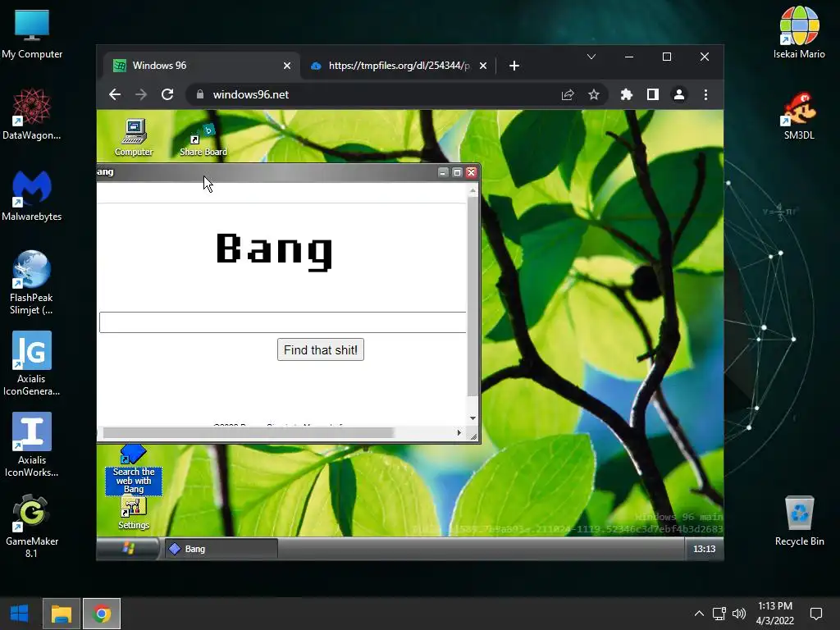840x630 pixels.
Task: Open Chrome profile avatar menu
Action: click(678, 95)
